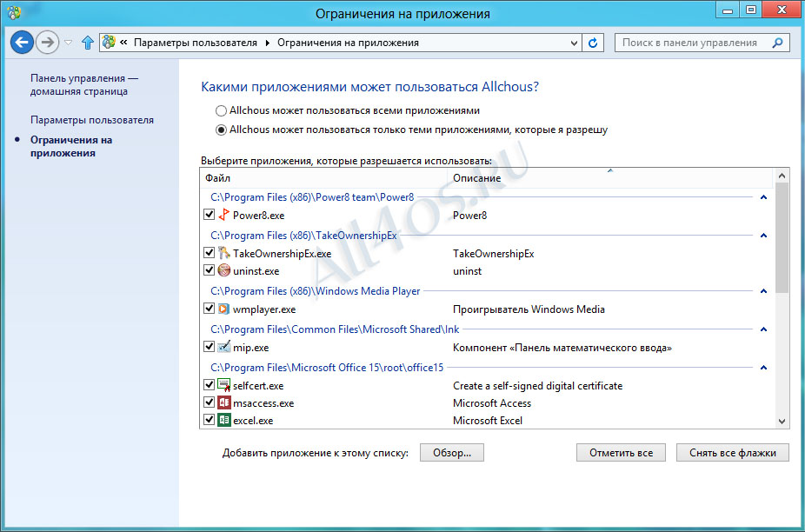Uncheck the uninst.exe checkbox
The image size is (805, 532).
pyautogui.click(x=209, y=269)
